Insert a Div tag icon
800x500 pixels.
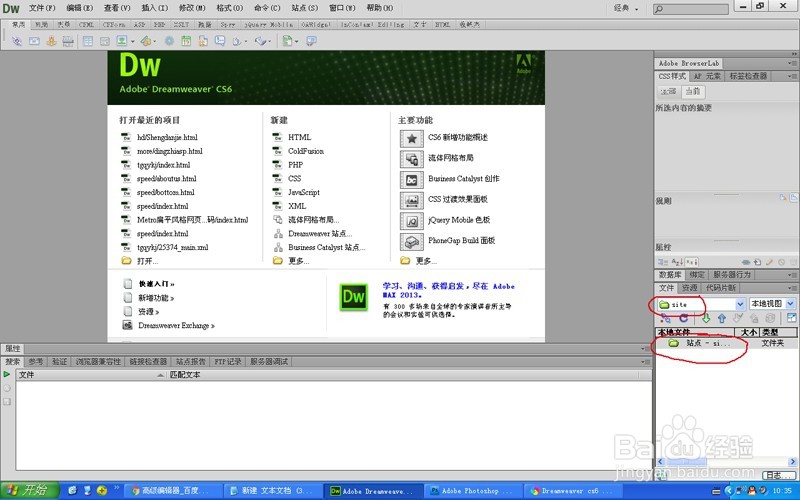pyautogui.click(x=105, y=41)
